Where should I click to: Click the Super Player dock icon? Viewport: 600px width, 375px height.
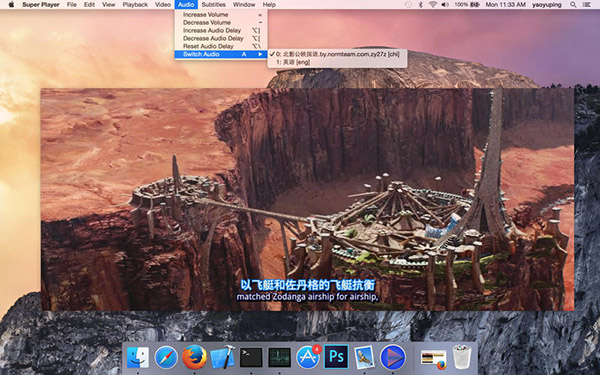393,357
